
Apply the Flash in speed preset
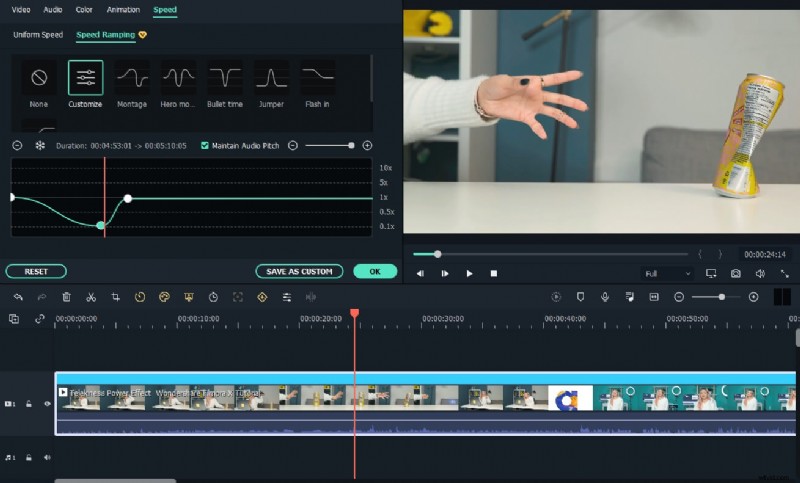(x=317, y=84)
